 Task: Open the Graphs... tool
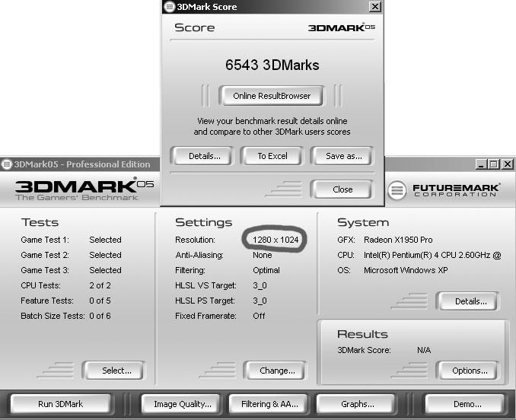click(357, 404)
